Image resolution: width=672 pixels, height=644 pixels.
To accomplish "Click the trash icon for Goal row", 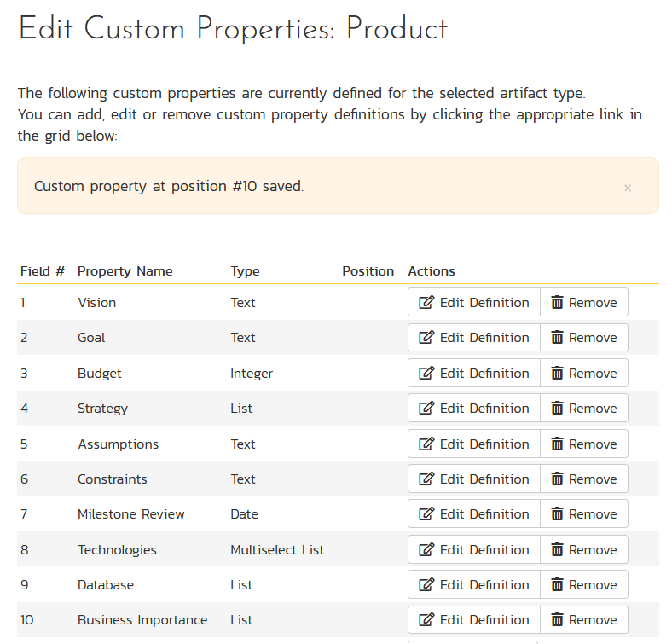I will pos(558,338).
